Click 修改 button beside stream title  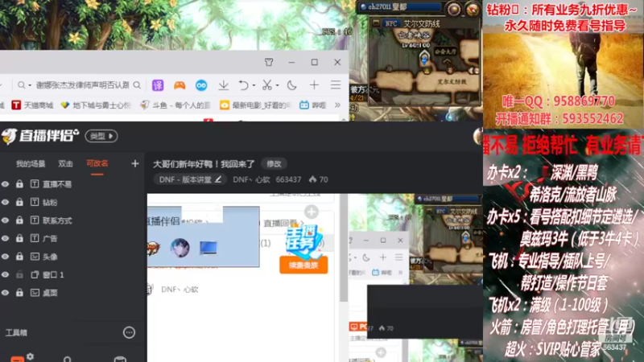click(274, 164)
